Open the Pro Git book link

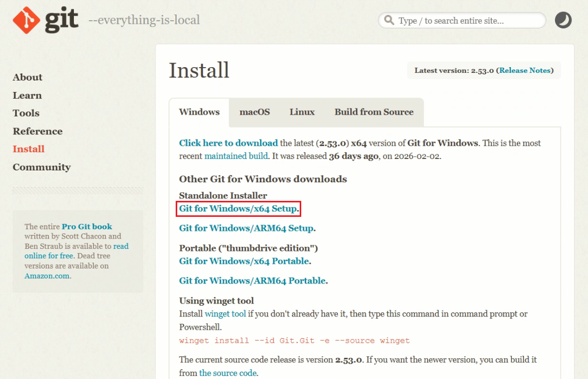(87, 227)
